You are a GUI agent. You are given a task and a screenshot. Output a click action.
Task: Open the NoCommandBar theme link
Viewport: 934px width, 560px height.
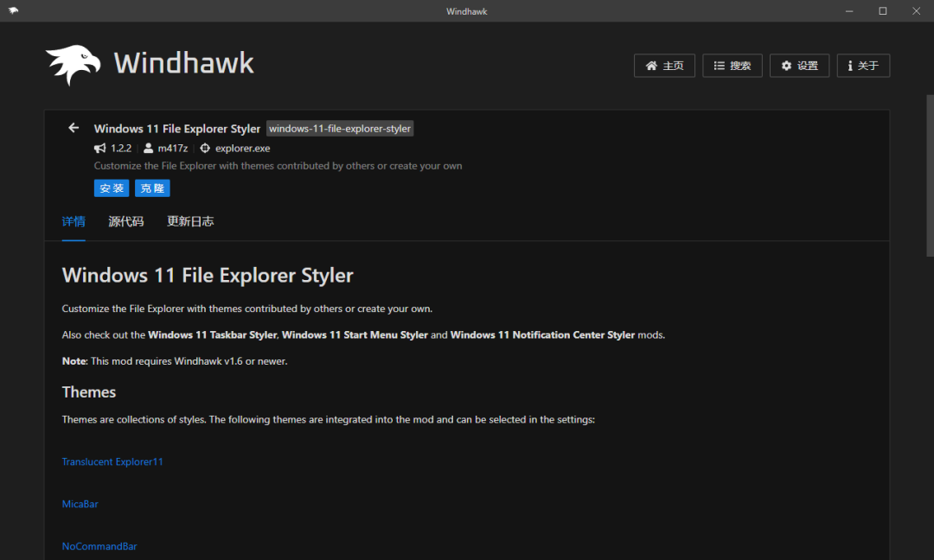99,546
